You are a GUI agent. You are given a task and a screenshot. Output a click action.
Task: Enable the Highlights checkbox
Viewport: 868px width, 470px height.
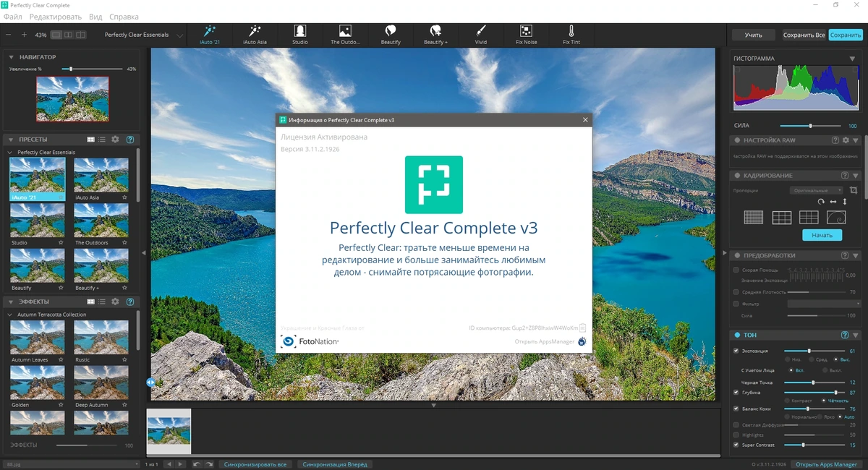click(736, 435)
